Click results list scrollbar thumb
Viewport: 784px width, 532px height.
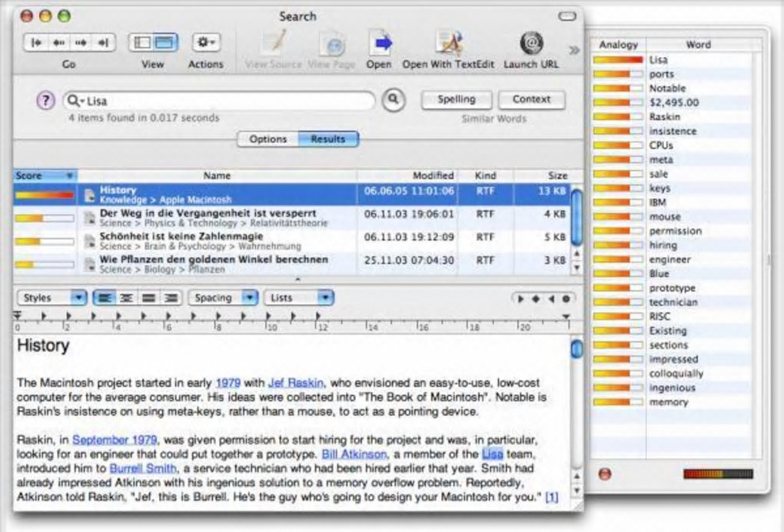(576, 217)
